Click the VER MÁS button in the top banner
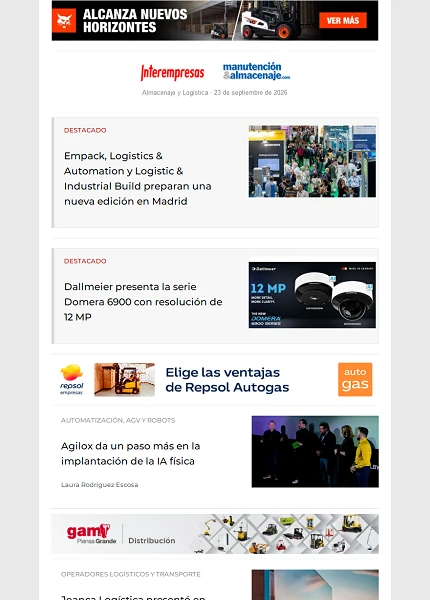 tap(343, 20)
